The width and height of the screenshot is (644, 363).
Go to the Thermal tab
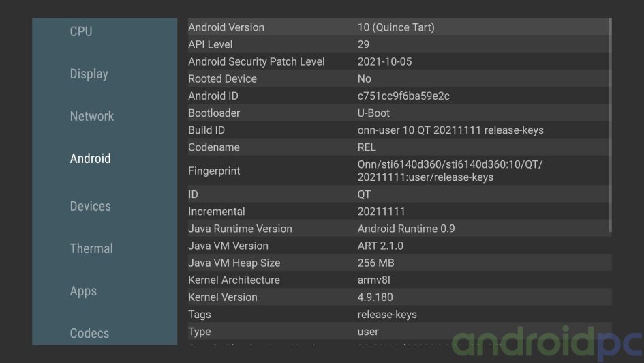[x=91, y=248]
